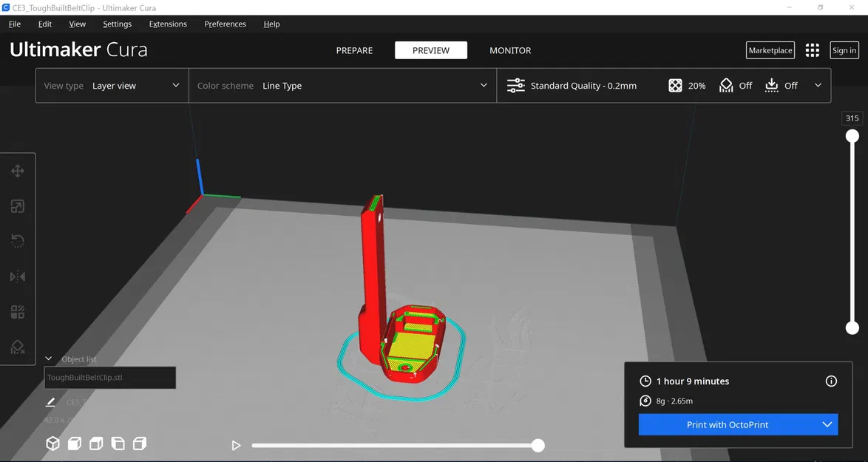
Task: Select the Move tool
Action: (x=17, y=170)
